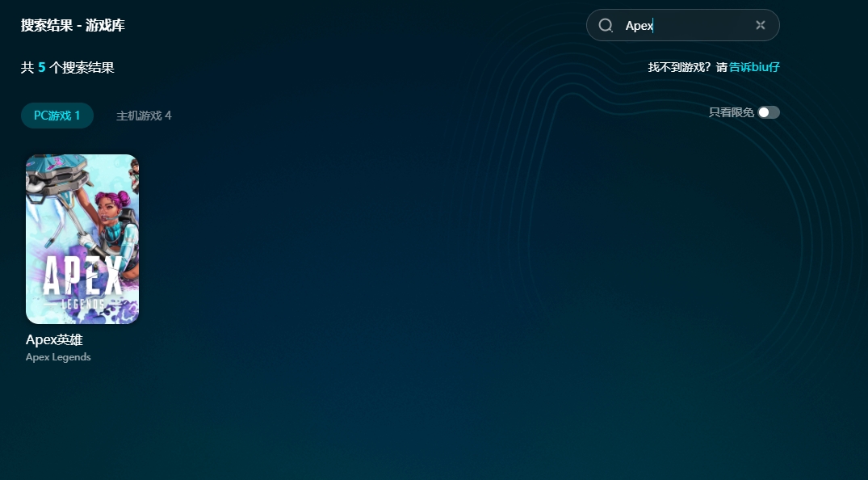Click the magnifier search icon
868x480 pixels.
pos(606,25)
